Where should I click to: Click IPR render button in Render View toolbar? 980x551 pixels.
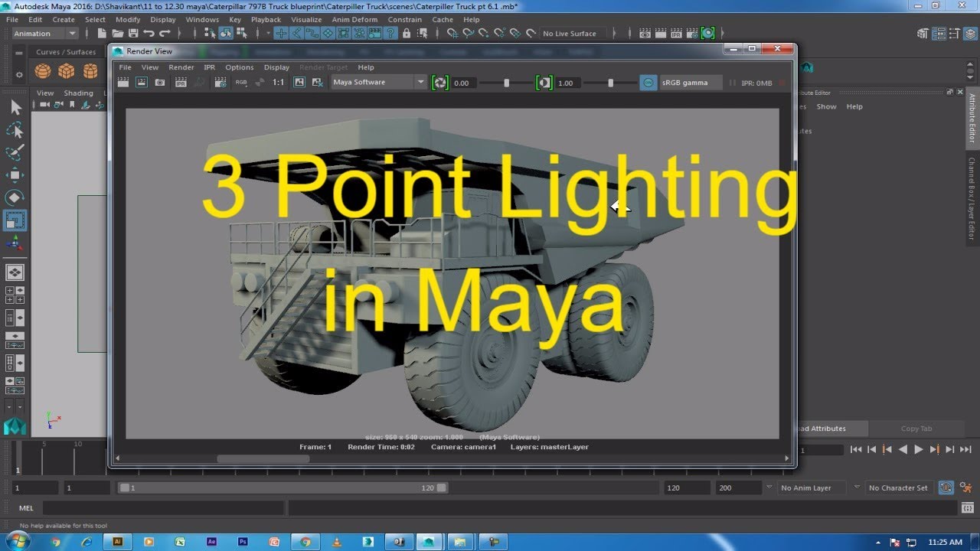pyautogui.click(x=181, y=83)
